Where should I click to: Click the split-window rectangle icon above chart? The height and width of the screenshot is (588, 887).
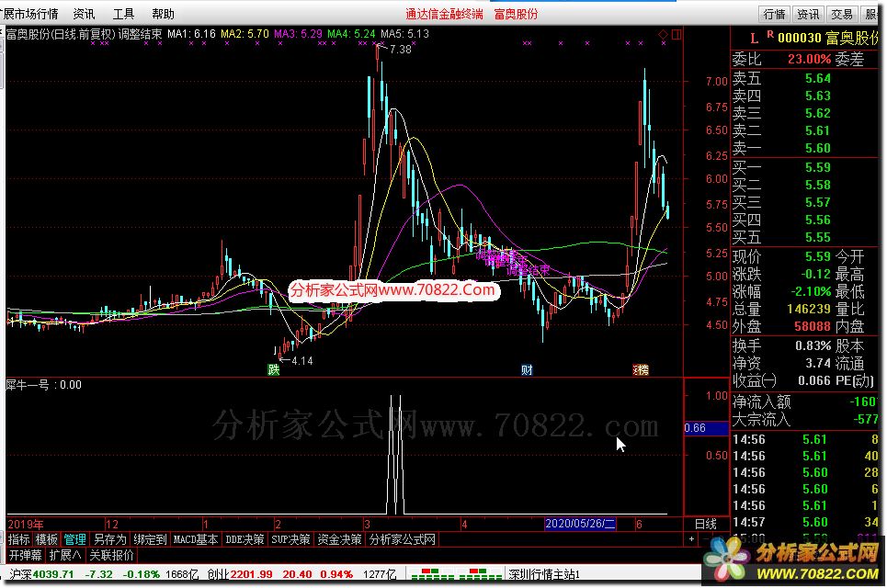coord(676,35)
